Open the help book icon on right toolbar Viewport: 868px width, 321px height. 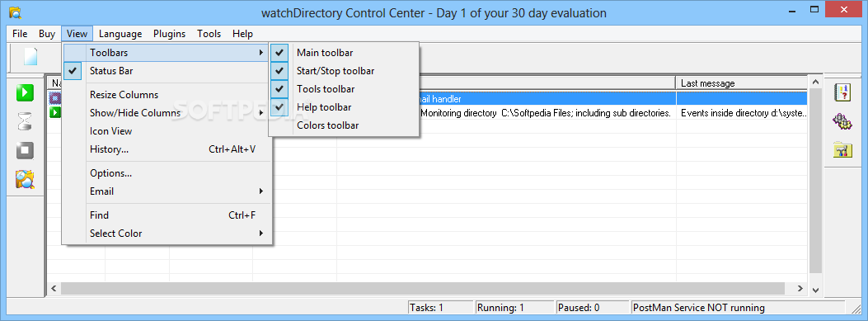click(x=842, y=92)
